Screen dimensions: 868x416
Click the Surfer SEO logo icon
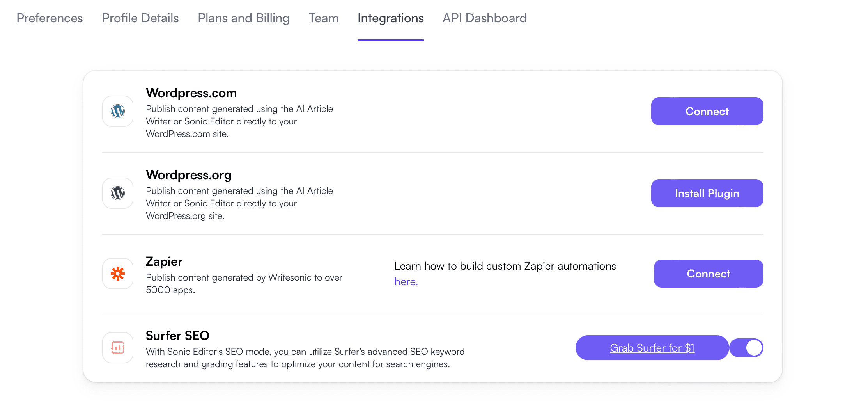[118, 348]
